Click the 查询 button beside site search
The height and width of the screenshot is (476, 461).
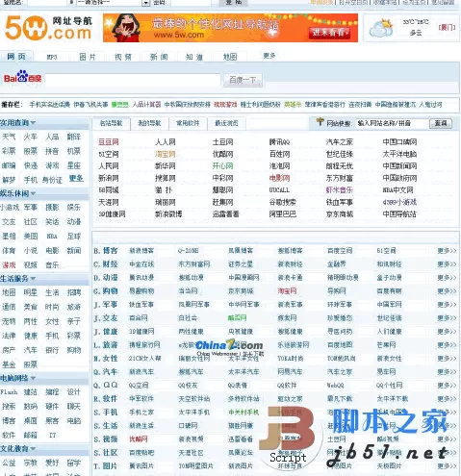(441, 123)
